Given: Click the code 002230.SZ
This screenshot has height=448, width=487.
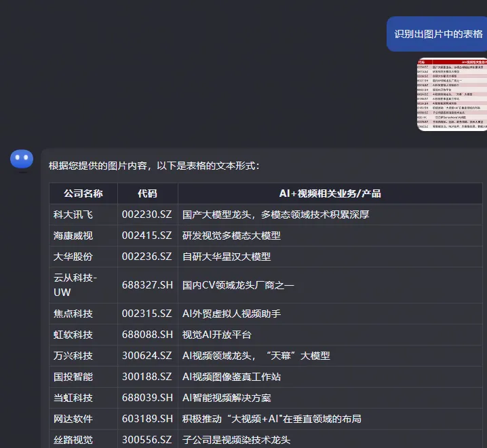Looking at the screenshot, I should pyautogui.click(x=147, y=214).
